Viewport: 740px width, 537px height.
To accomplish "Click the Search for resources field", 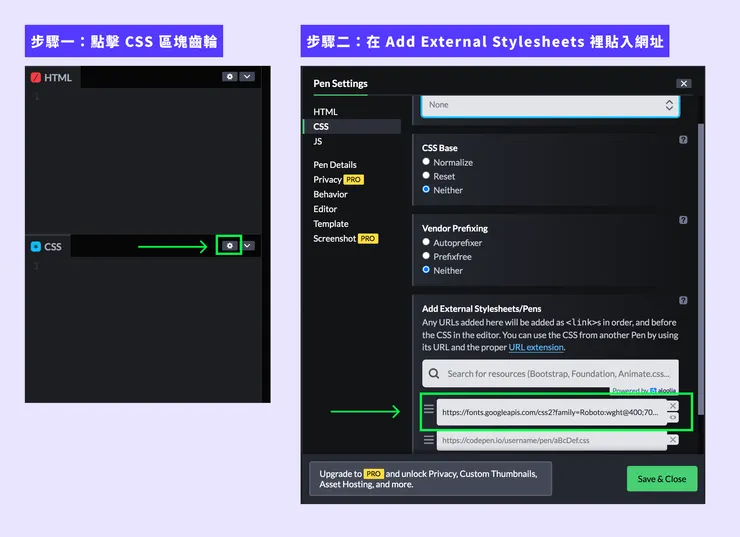I will click(550, 374).
